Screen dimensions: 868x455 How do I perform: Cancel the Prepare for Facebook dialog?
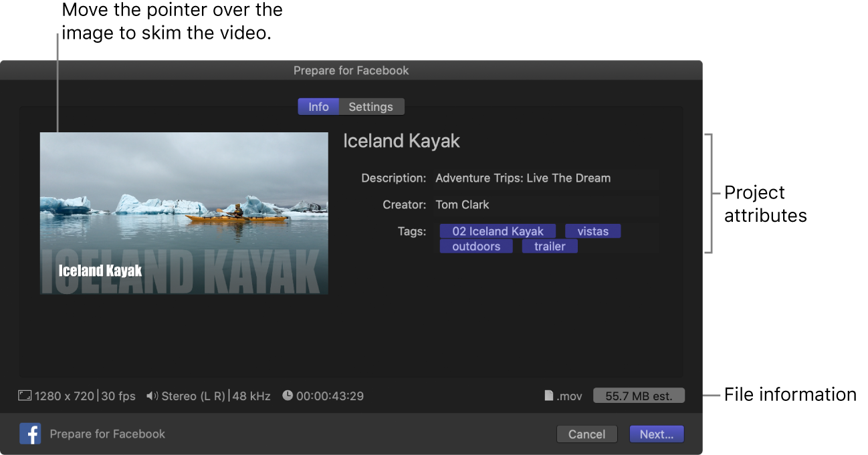tap(586, 434)
